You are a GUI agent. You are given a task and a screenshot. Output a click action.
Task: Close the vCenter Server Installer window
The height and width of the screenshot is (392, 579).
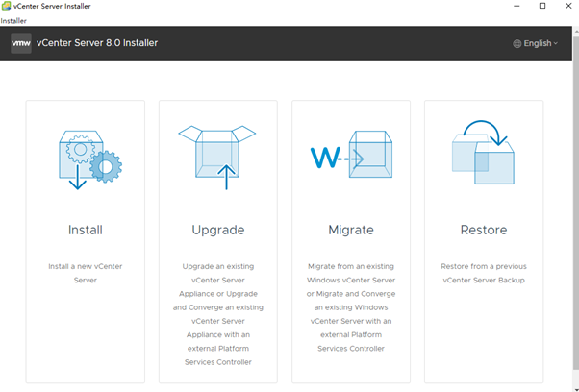(x=568, y=6)
